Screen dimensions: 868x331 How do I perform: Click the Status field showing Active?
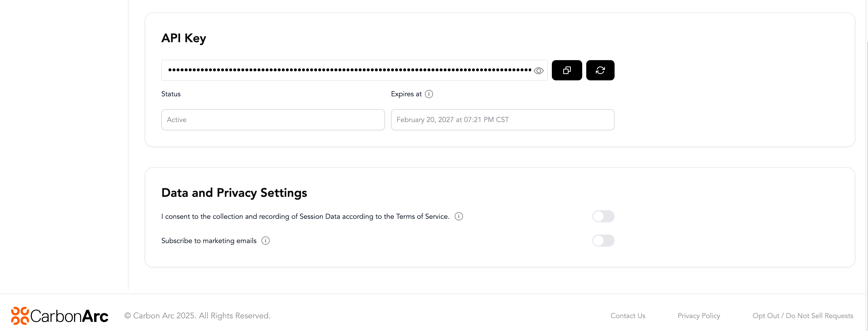coord(273,120)
